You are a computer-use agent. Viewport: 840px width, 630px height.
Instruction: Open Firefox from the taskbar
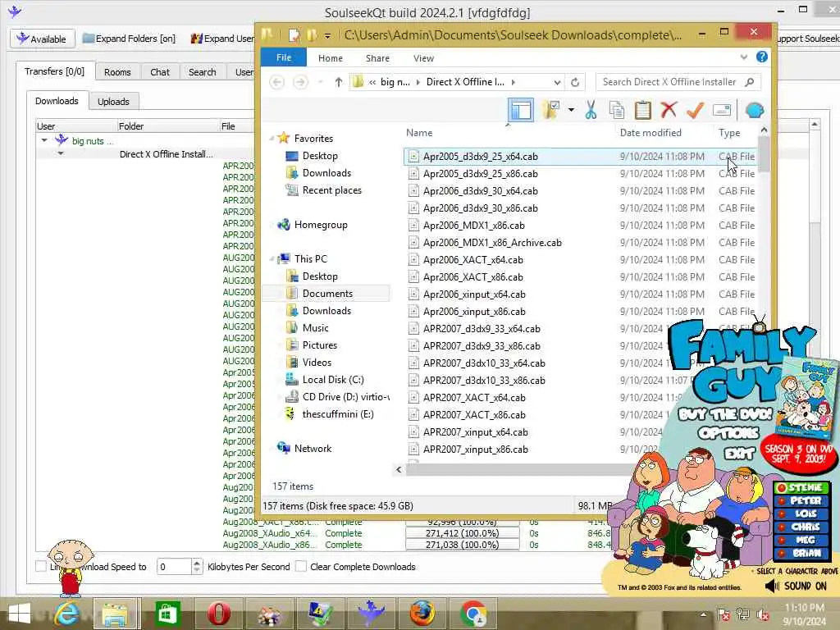[422, 614]
